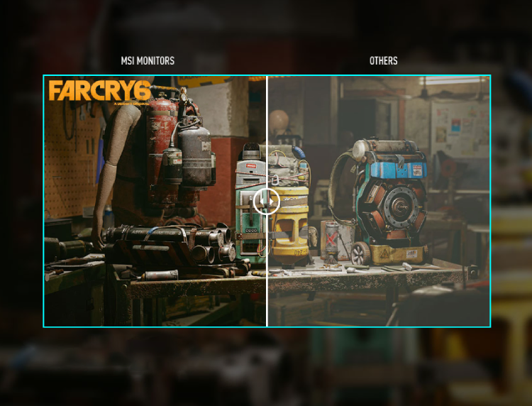Screen dimensions: 532x406
Task: Click the yellow canister on the workbench
Action: coord(289,226)
